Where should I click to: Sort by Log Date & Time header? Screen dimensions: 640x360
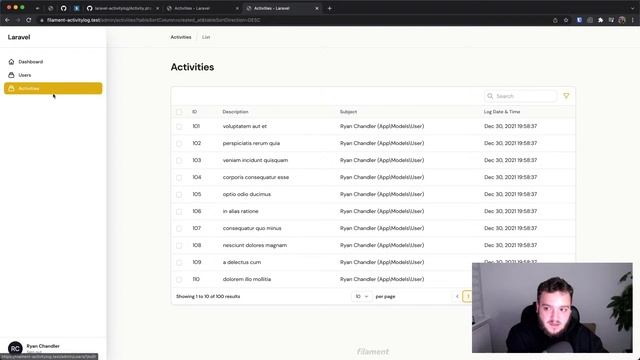click(x=502, y=112)
